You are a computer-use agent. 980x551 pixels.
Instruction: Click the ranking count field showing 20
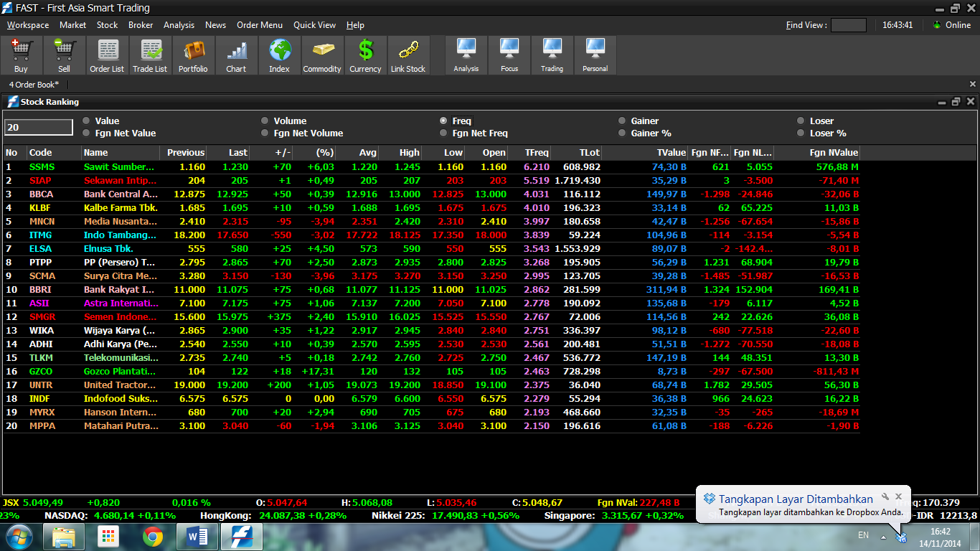coord(39,127)
